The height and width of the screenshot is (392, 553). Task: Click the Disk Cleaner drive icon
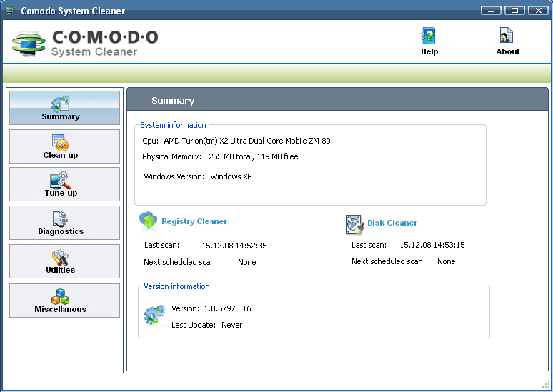coord(354,224)
